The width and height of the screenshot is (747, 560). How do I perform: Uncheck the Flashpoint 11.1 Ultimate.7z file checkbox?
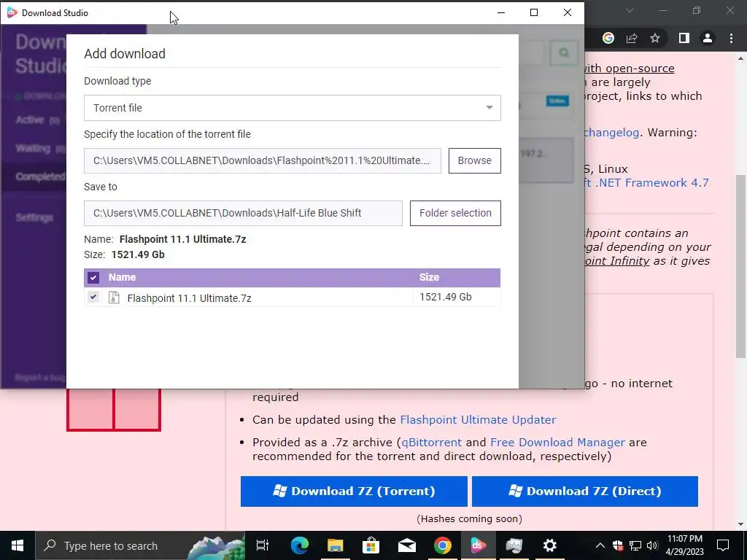93,297
